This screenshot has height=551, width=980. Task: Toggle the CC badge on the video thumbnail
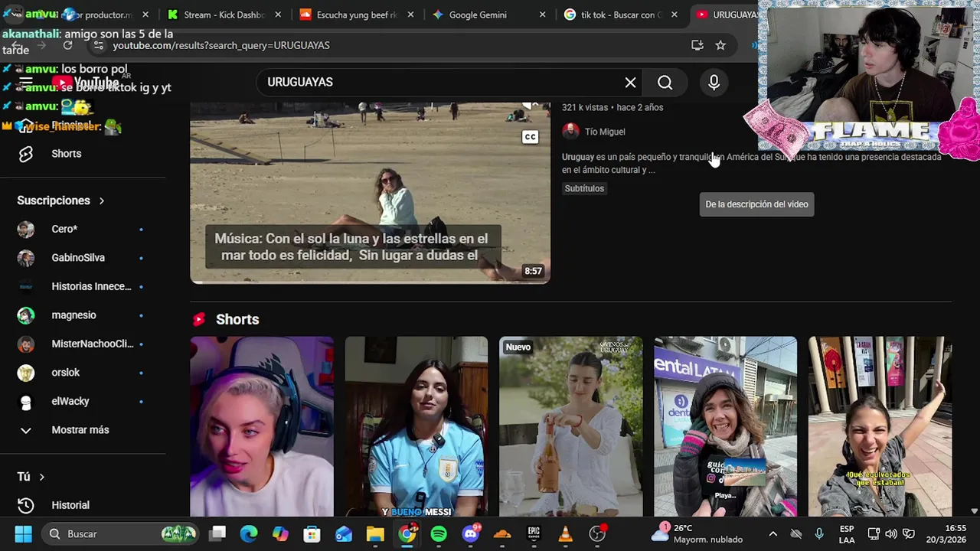coord(530,137)
